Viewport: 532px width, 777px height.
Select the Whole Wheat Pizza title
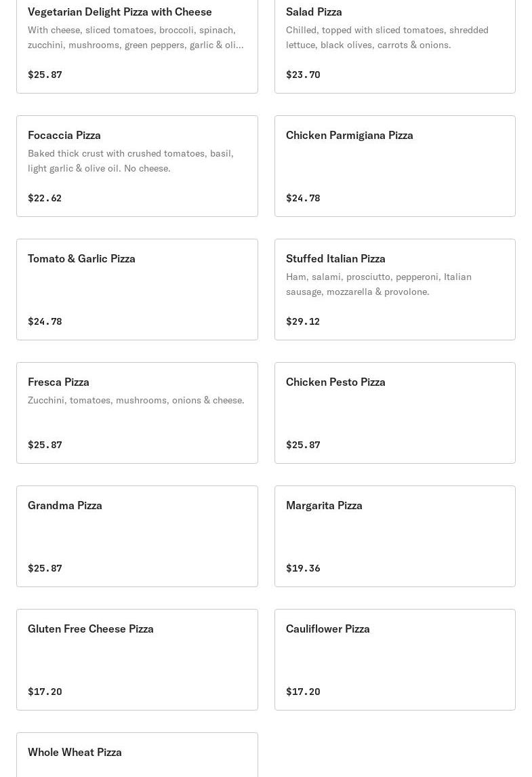tap(75, 752)
